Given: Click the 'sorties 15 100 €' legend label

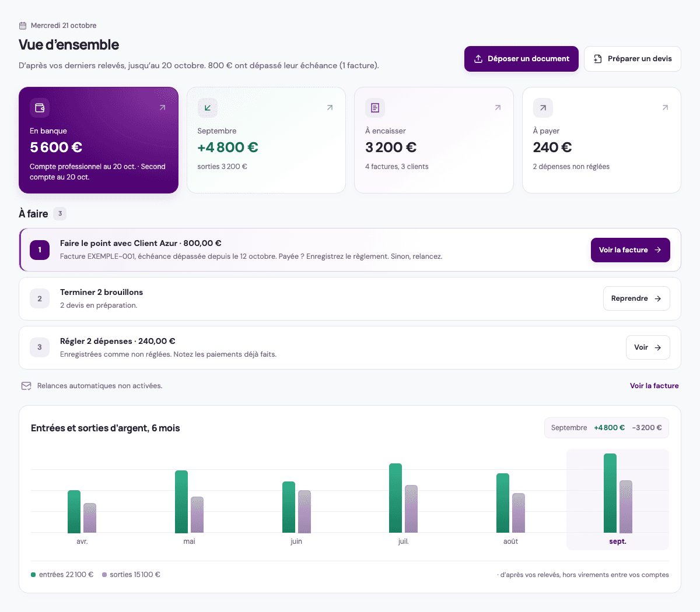Looking at the screenshot, I should click(x=135, y=575).
